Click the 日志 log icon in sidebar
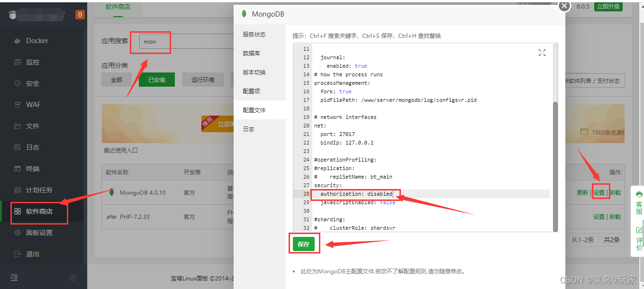The image size is (644, 289). pos(18,147)
